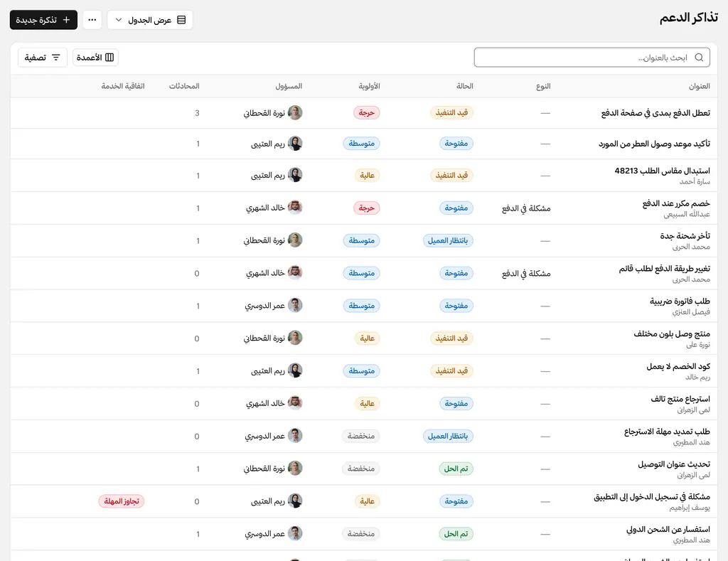
Task: Click مفتوحة status on تأكيد موعد وصول row
Action: (x=456, y=144)
